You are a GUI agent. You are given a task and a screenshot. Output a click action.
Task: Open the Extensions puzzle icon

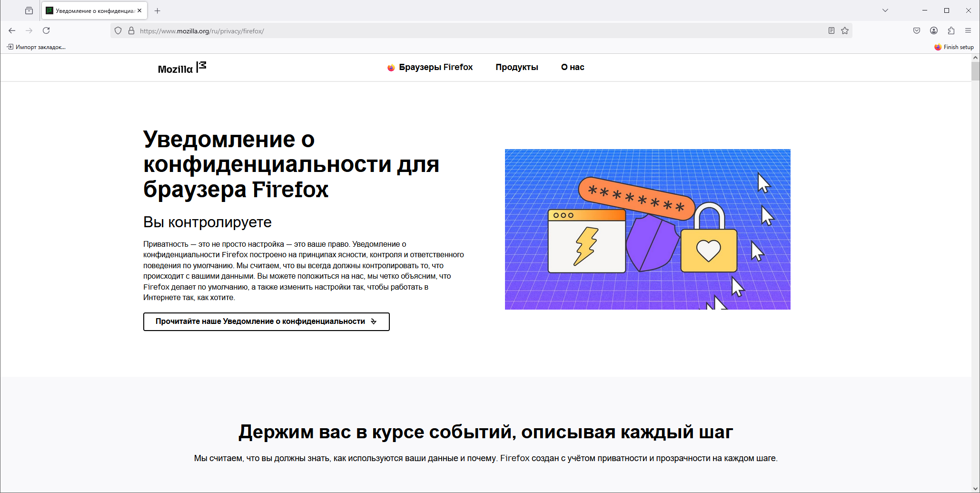(951, 30)
